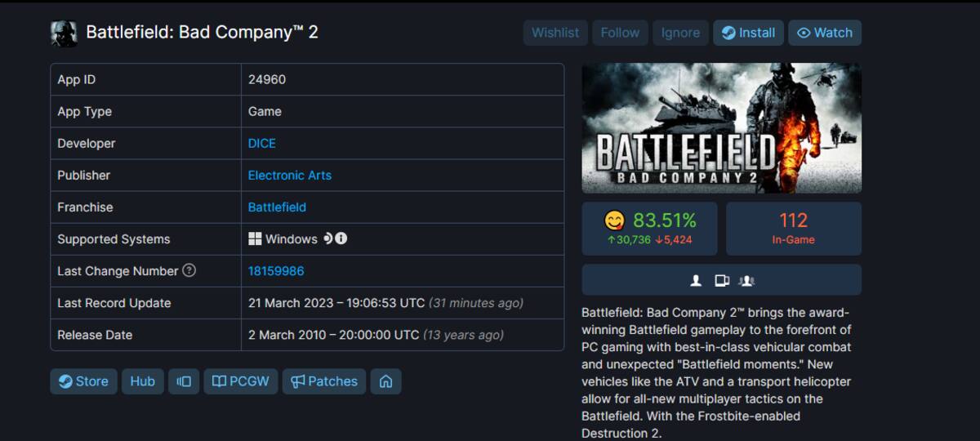Click the Watch button
The width and height of the screenshot is (980, 441).
tap(825, 33)
